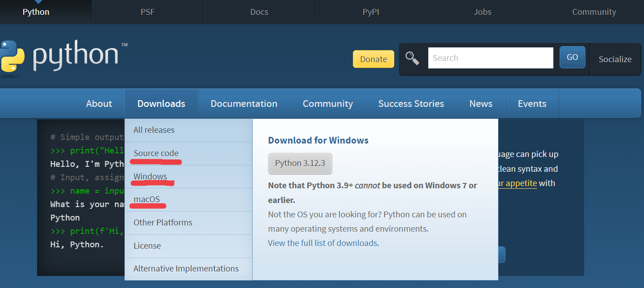Click the GO search button

point(572,57)
